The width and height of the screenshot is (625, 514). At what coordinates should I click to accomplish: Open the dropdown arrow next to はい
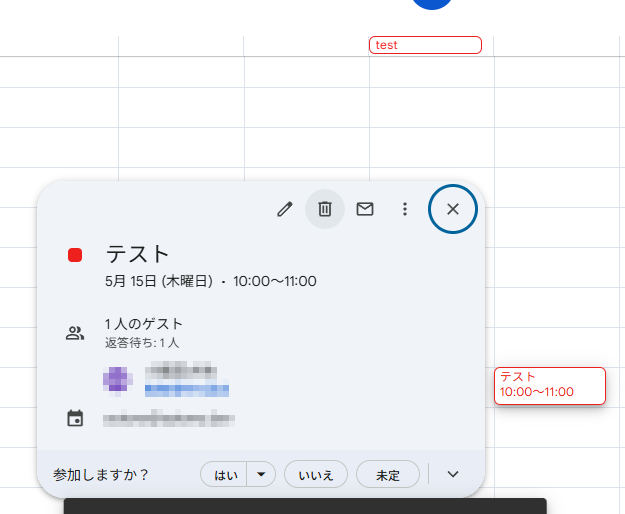[261, 475]
